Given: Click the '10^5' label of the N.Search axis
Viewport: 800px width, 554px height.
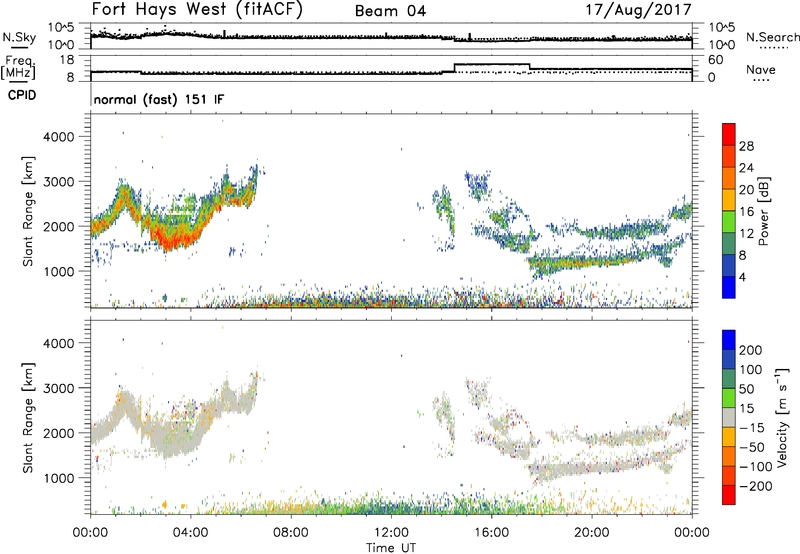Looking at the screenshot, I should [x=721, y=27].
